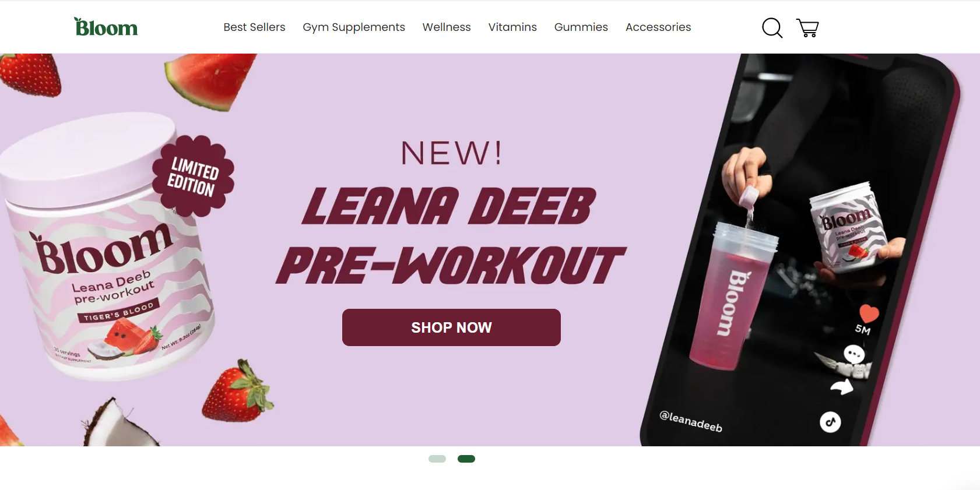The width and height of the screenshot is (980, 490).
Task: Tap the red heart like icon
Action: (x=869, y=313)
